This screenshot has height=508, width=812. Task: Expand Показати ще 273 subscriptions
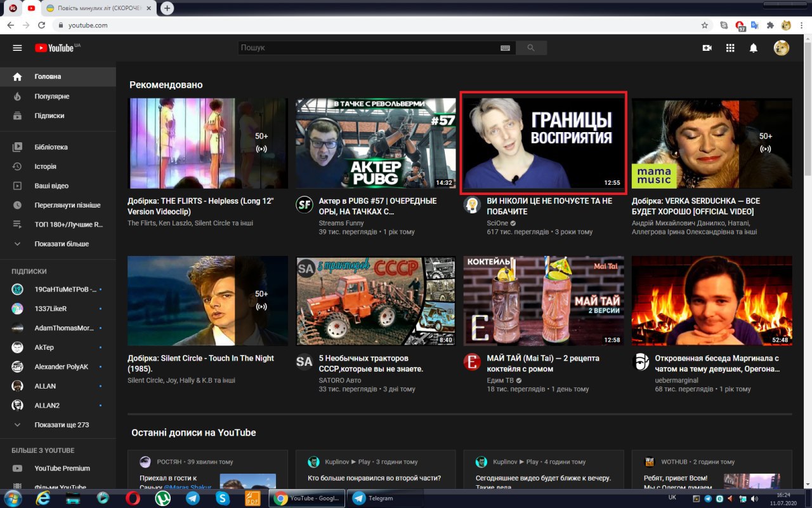pos(58,425)
